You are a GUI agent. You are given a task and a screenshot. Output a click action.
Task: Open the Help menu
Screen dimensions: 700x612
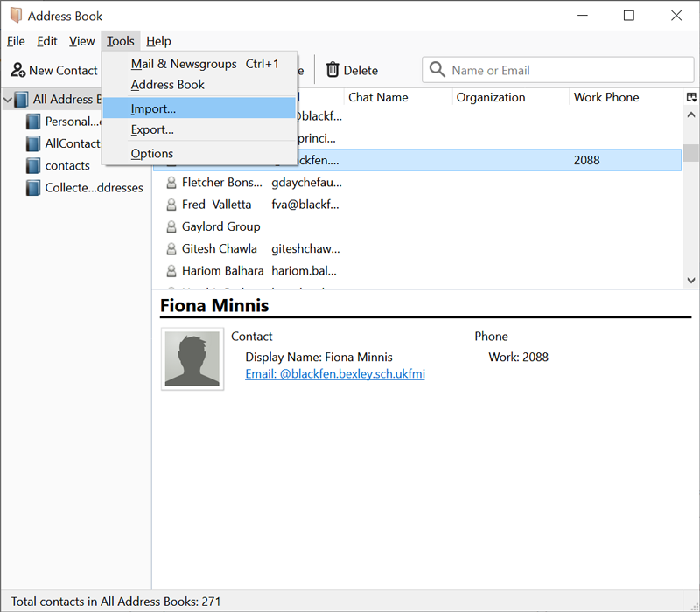coord(158,41)
